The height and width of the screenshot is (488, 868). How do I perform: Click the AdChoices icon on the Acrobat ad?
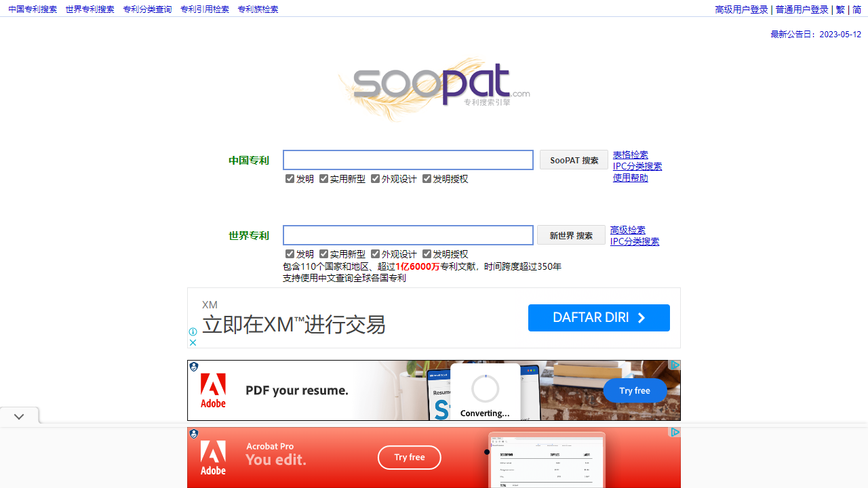click(193, 433)
